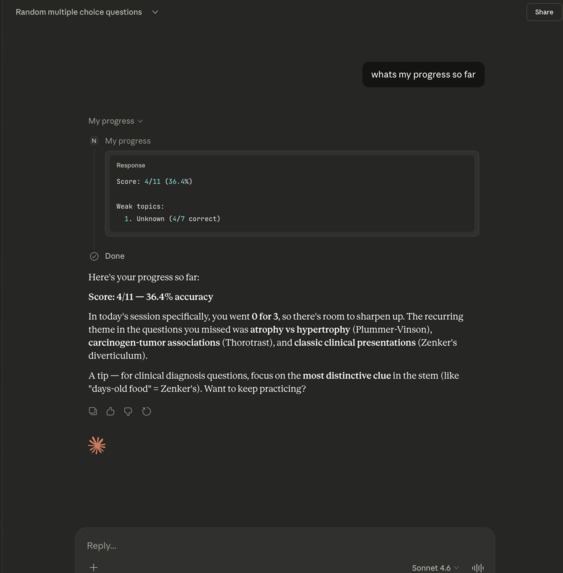Give the response a thumbs down
The height and width of the screenshot is (573, 563).
[128, 411]
